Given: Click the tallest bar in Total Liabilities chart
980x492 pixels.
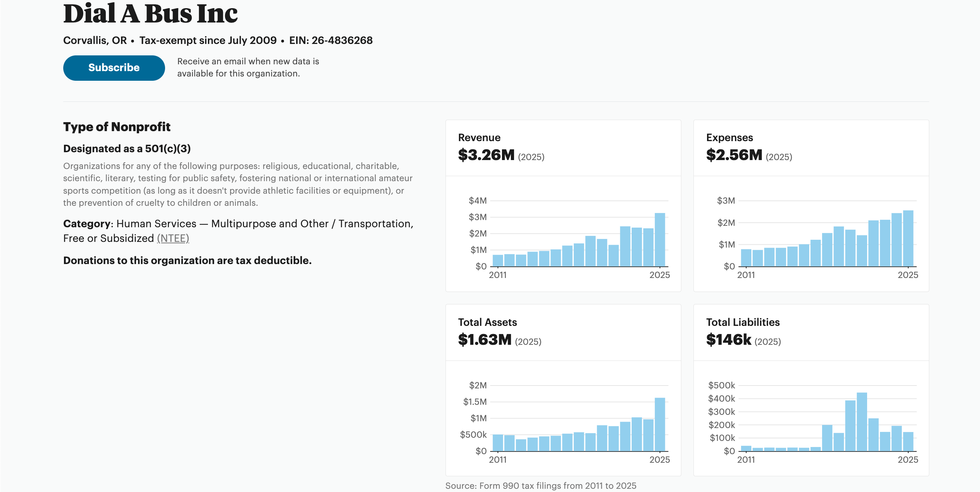Looking at the screenshot, I should [x=861, y=422].
